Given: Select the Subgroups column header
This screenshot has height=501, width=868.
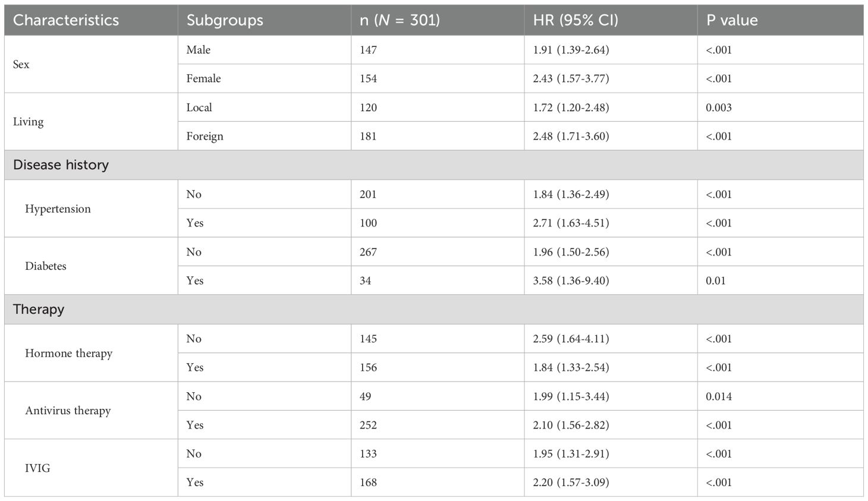Looking at the screenshot, I should 225,20.
